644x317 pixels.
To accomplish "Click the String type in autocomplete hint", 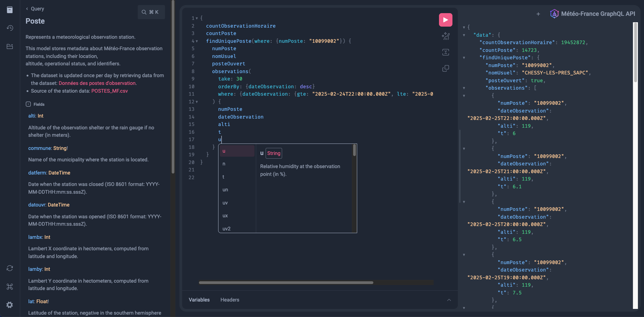I will pyautogui.click(x=274, y=153).
